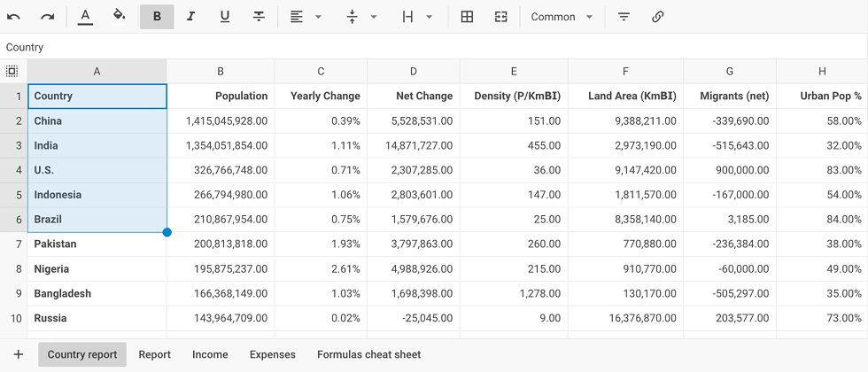Toggle Underline formatting
868x372 pixels.
(224, 17)
